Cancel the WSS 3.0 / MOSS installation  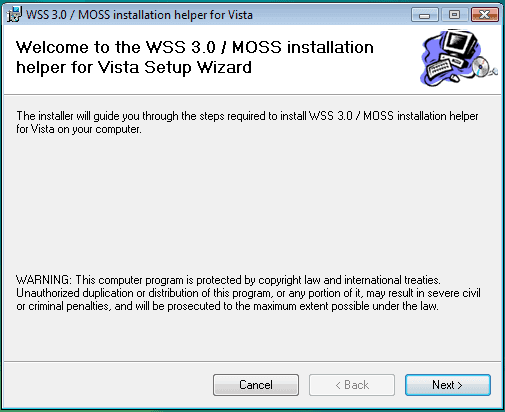pos(256,385)
